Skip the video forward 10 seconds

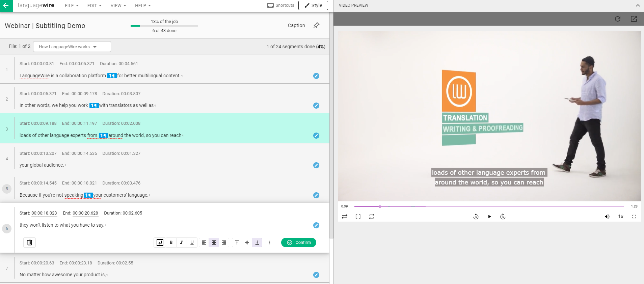pos(503,217)
